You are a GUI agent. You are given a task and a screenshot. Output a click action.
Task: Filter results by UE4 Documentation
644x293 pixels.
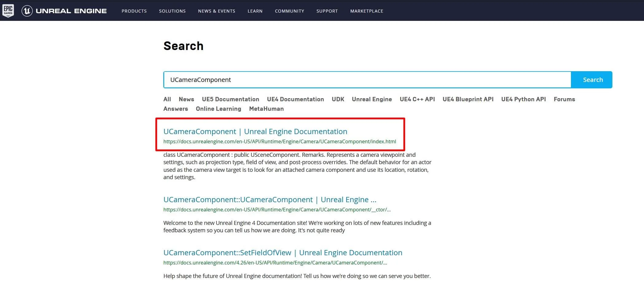click(x=295, y=99)
